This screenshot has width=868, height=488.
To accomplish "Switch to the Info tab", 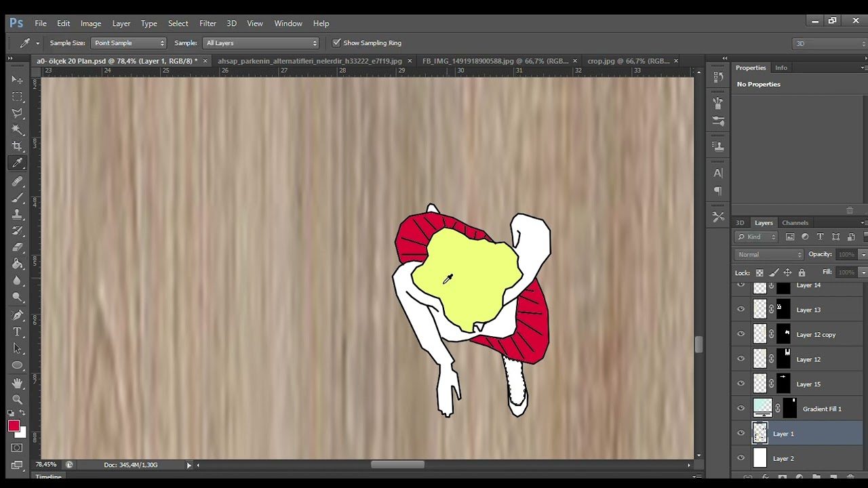I will [781, 68].
